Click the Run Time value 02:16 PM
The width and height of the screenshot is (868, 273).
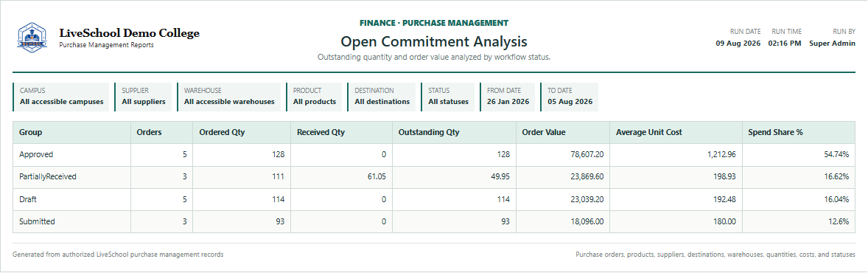[x=785, y=43]
